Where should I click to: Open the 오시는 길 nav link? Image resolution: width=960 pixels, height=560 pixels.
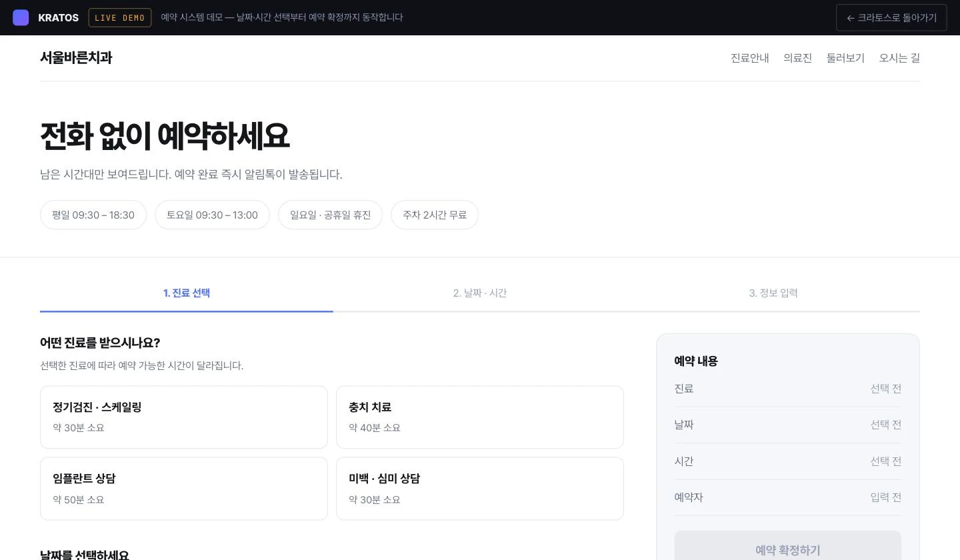point(899,58)
